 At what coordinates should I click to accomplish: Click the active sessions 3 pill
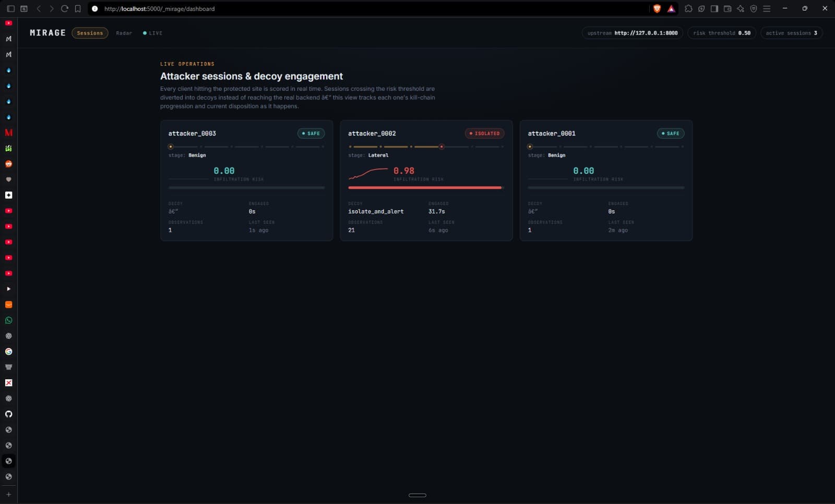point(791,33)
